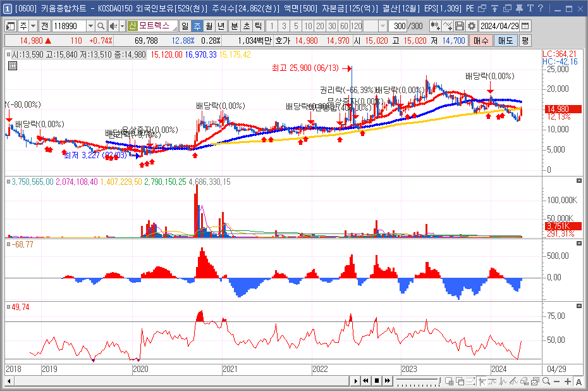The width and height of the screenshot is (588, 391).
Task: Select the weekly (주) period toggle
Action: 197,26
